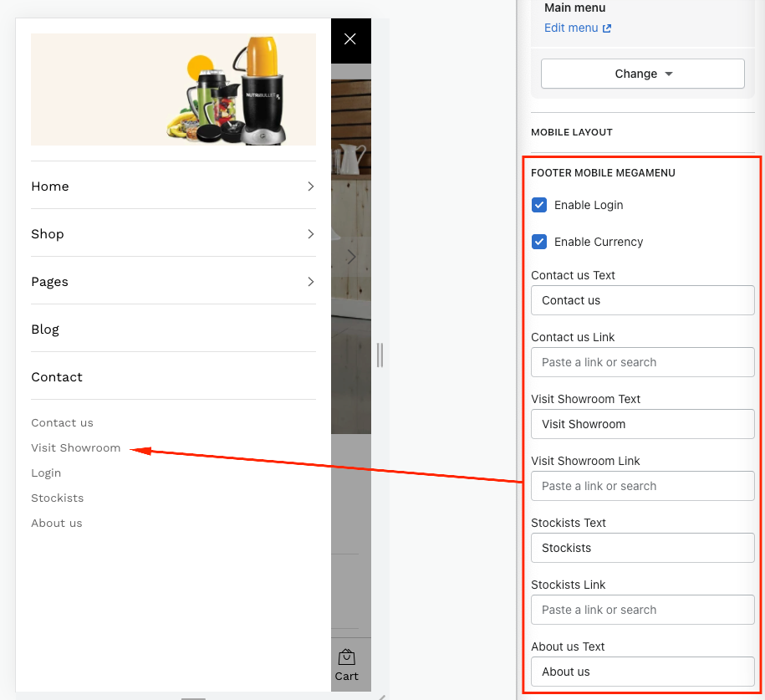Image resolution: width=765 pixels, height=700 pixels.
Task: Open the Change dropdown button
Action: coord(643,74)
